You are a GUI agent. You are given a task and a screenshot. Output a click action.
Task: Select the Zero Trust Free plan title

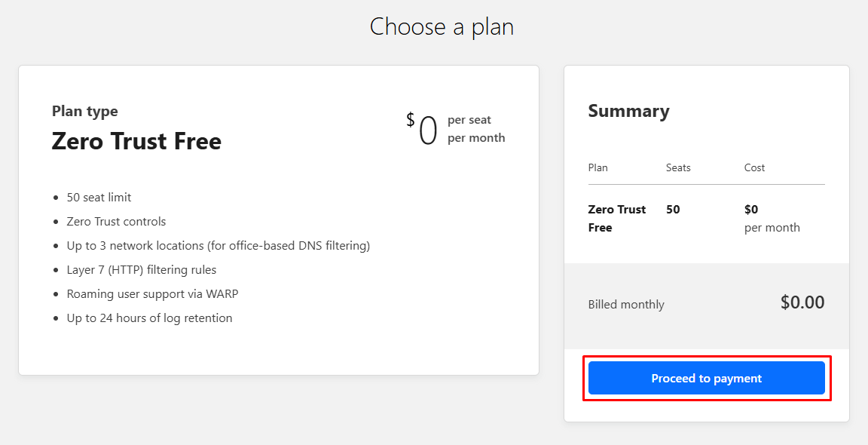136,141
